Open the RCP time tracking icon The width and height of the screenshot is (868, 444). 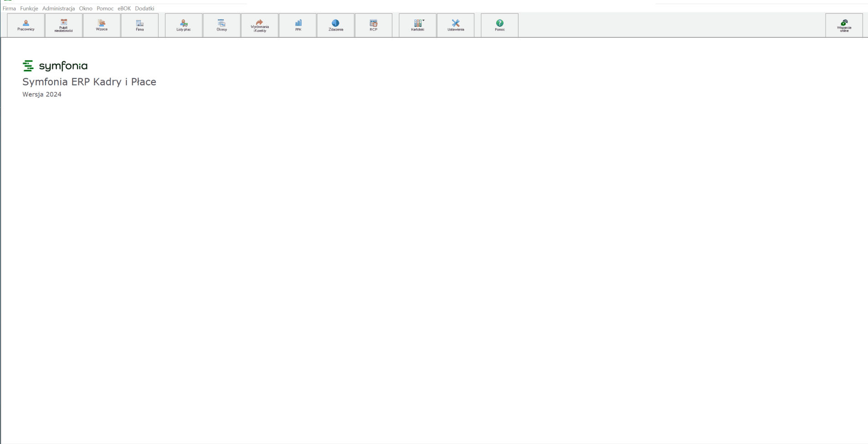point(374,25)
